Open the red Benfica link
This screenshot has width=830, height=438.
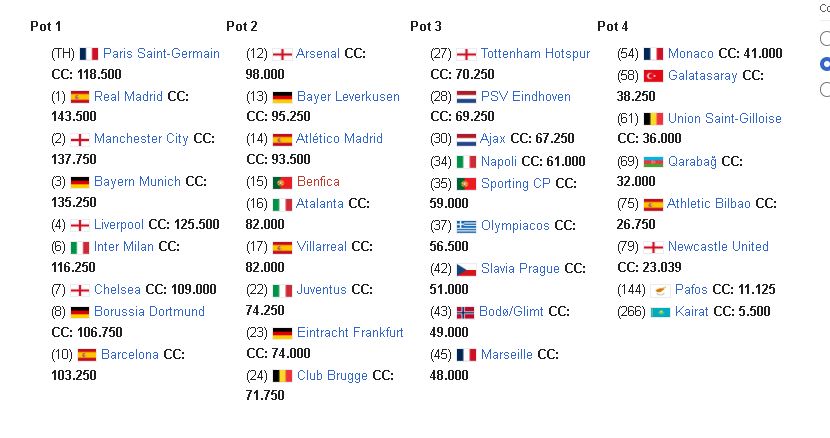318,182
